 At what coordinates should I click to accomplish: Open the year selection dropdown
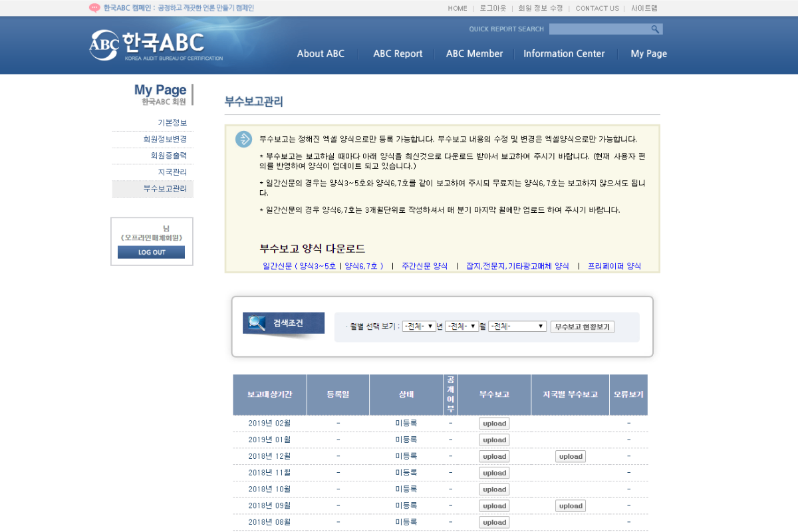tap(418, 327)
